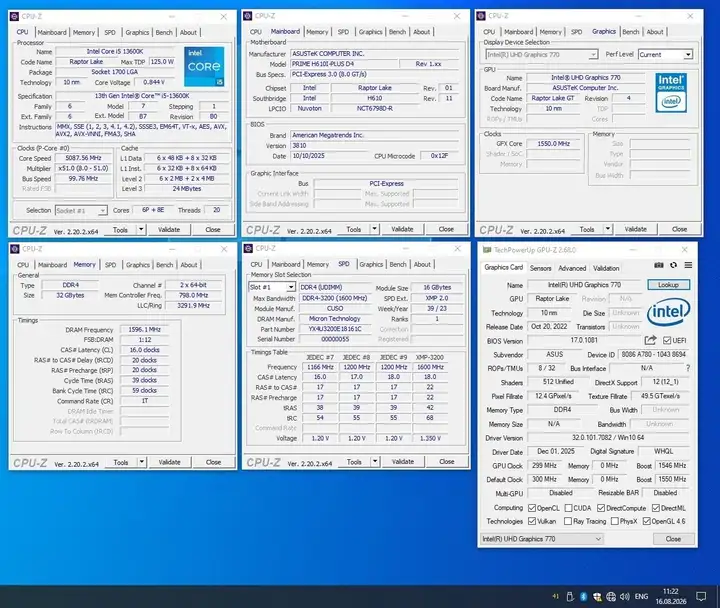Click the Part Number YX4U3200E18161C
The width and height of the screenshot is (720, 608).
point(335,329)
